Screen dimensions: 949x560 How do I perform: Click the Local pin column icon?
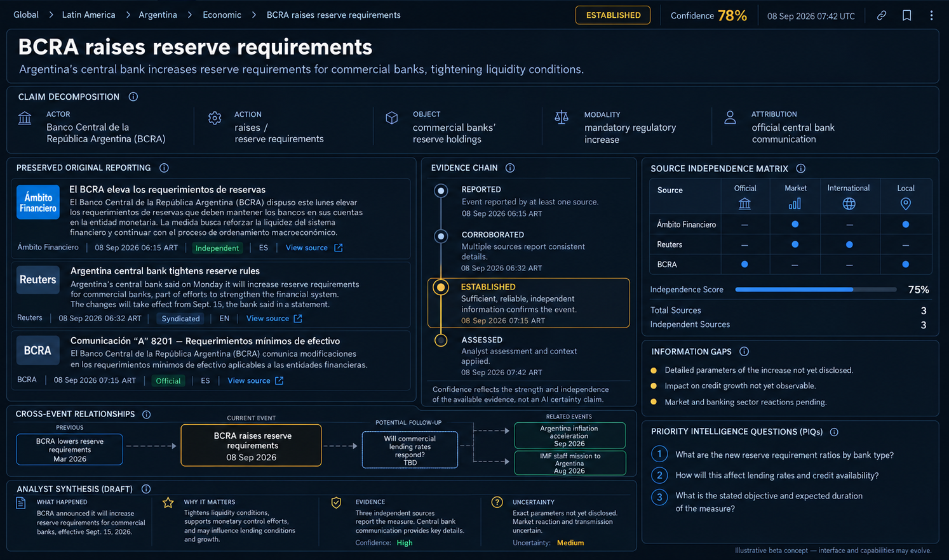click(x=906, y=204)
